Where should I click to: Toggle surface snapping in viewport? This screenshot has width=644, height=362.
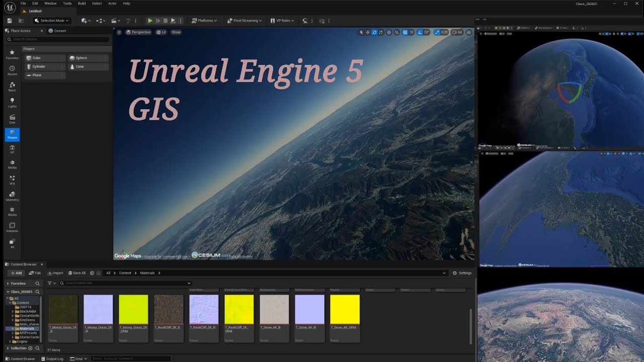(x=397, y=32)
